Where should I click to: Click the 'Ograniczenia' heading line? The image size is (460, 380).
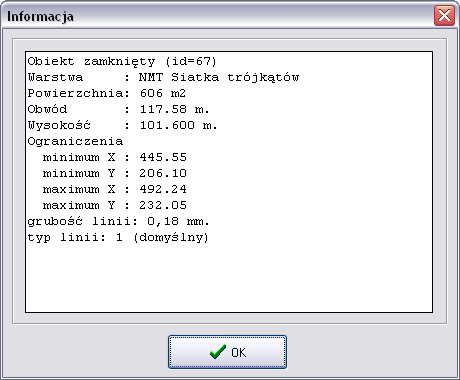coord(75,141)
